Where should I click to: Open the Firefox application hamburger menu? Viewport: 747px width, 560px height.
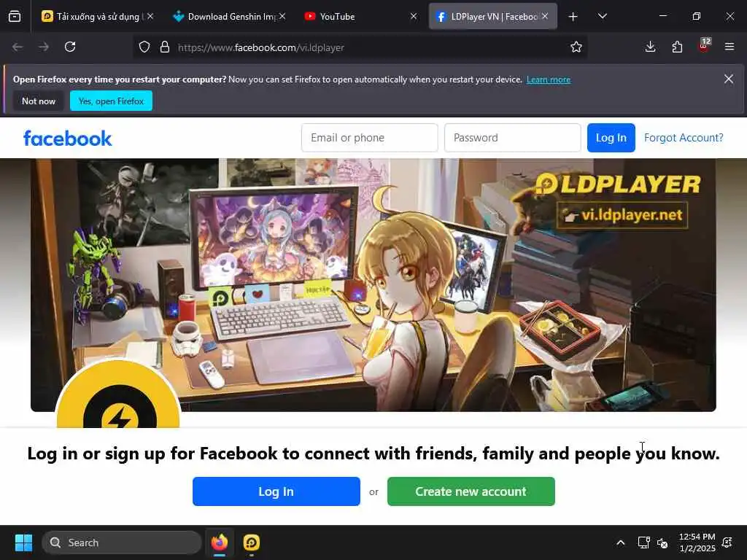729,47
